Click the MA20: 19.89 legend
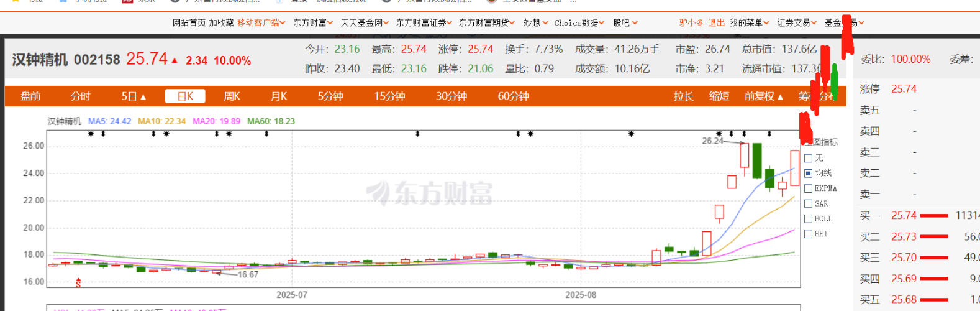The width and height of the screenshot is (980, 311). point(216,121)
